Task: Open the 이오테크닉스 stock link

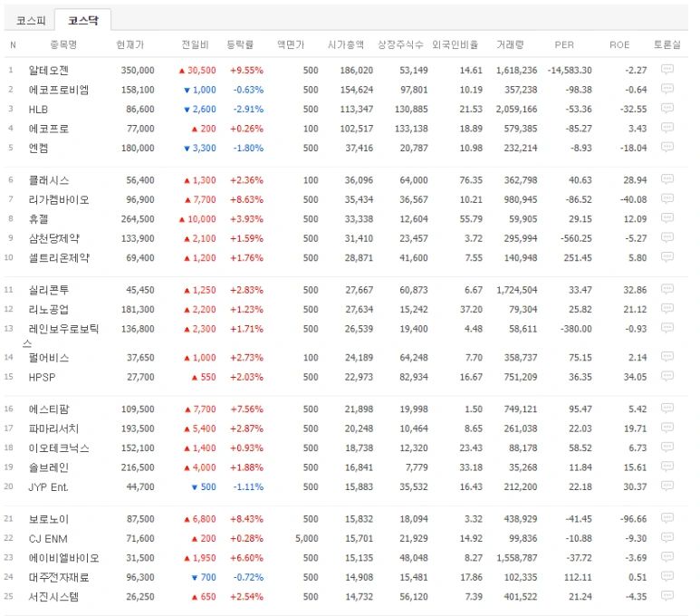Action: (59, 448)
